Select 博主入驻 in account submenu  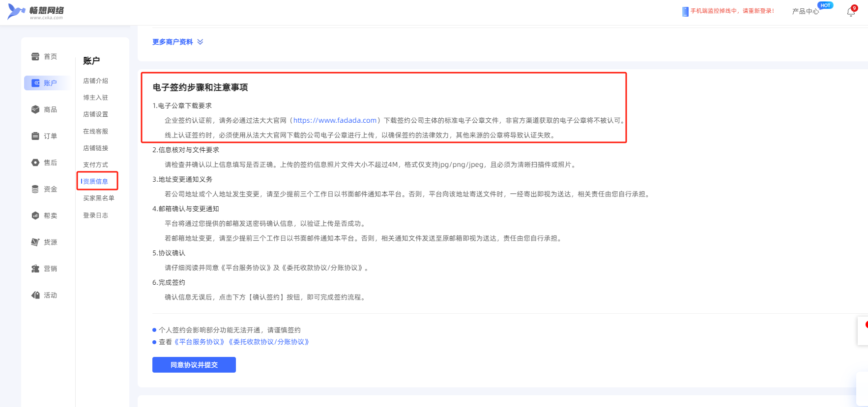point(95,98)
